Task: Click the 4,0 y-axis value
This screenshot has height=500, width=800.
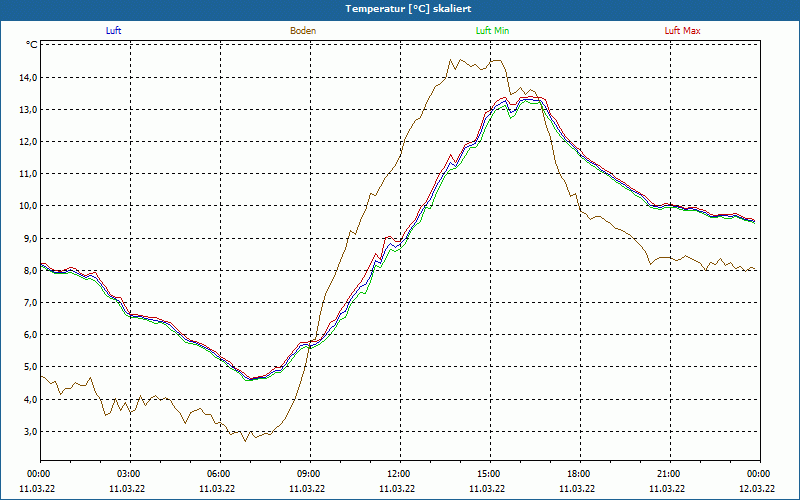Action: pyautogui.click(x=31, y=399)
